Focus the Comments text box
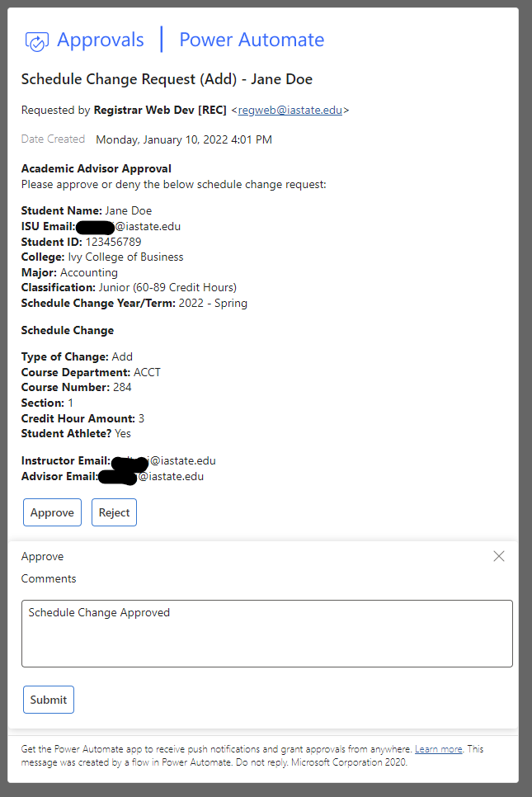The width and height of the screenshot is (532, 797). pyautogui.click(x=267, y=634)
